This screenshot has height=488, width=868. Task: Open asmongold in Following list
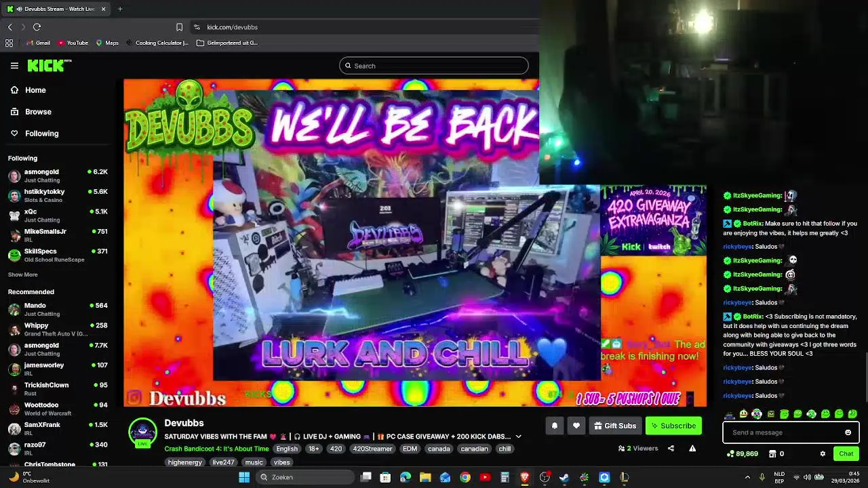coord(58,176)
